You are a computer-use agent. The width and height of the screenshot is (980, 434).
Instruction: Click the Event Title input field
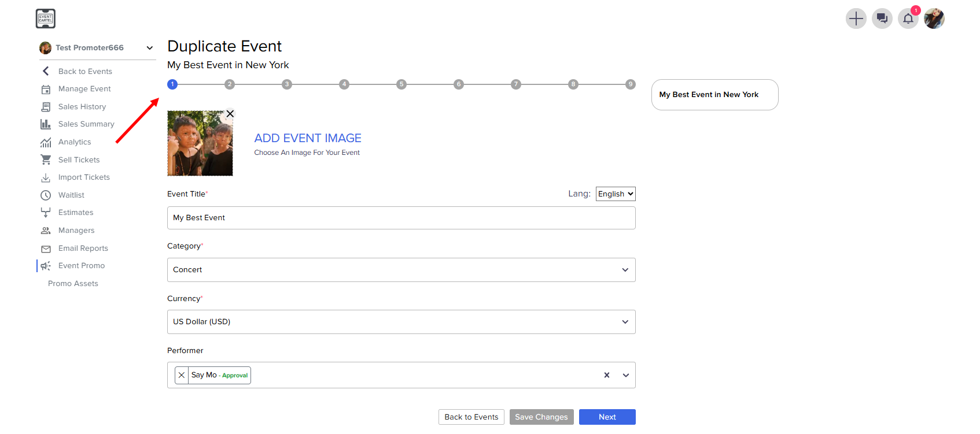pyautogui.click(x=401, y=218)
